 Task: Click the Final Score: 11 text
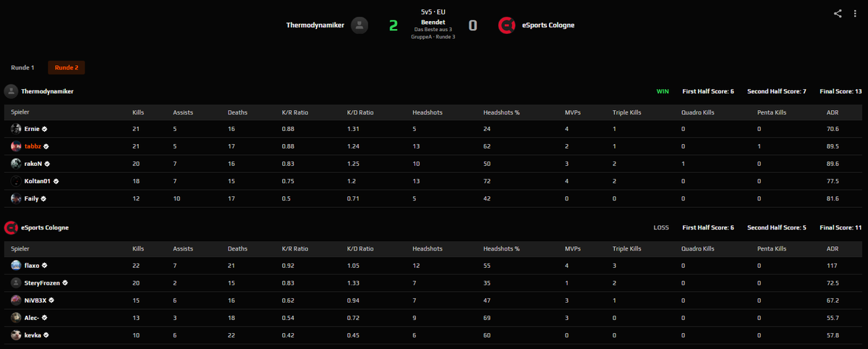tap(841, 227)
